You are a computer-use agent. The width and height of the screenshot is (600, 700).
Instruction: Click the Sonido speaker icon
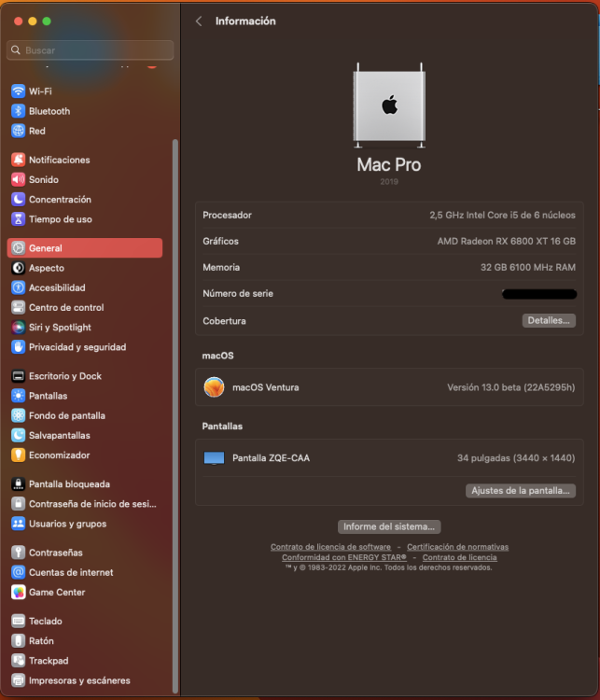point(19,179)
